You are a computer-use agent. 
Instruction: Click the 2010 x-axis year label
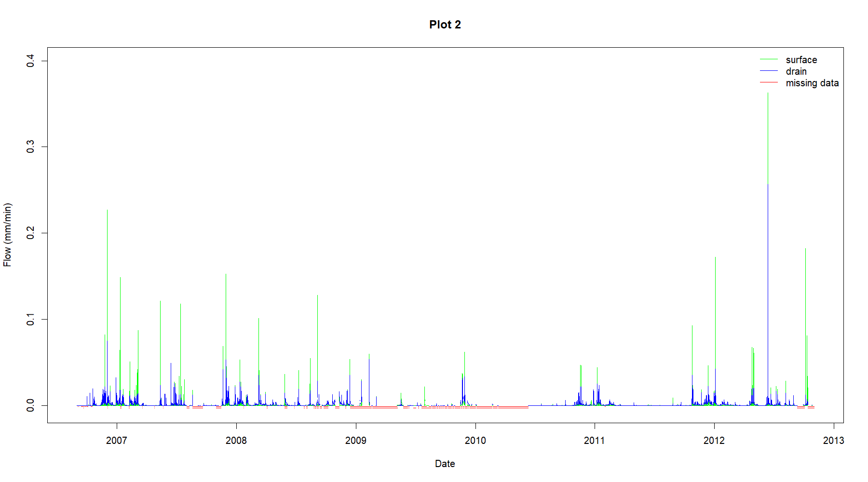tap(475, 440)
